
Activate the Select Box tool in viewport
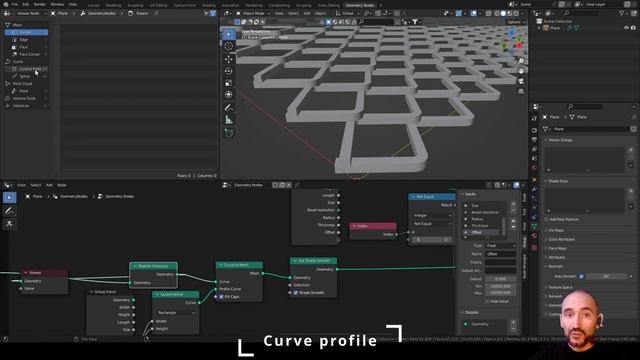229,34
